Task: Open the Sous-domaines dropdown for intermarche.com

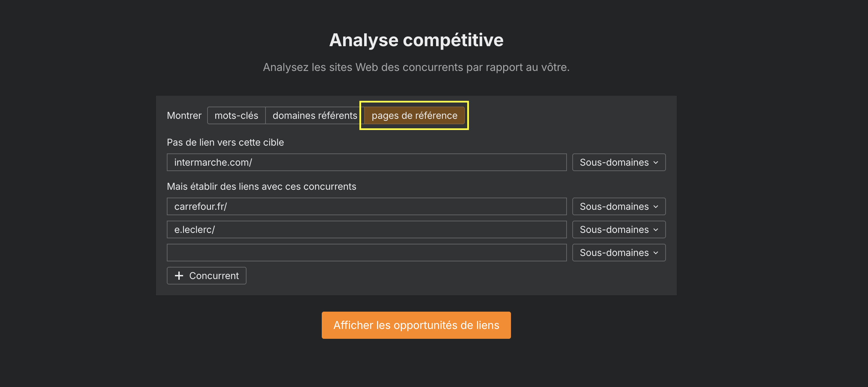Action: [x=618, y=162]
